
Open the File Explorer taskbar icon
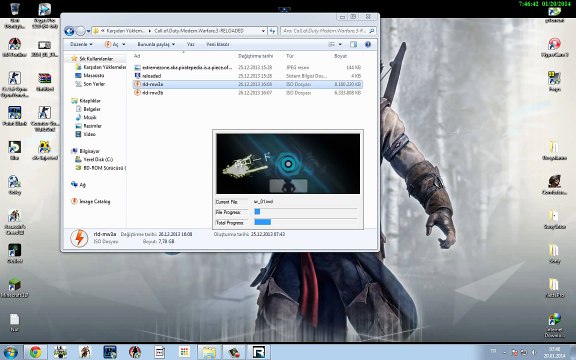tap(209, 352)
